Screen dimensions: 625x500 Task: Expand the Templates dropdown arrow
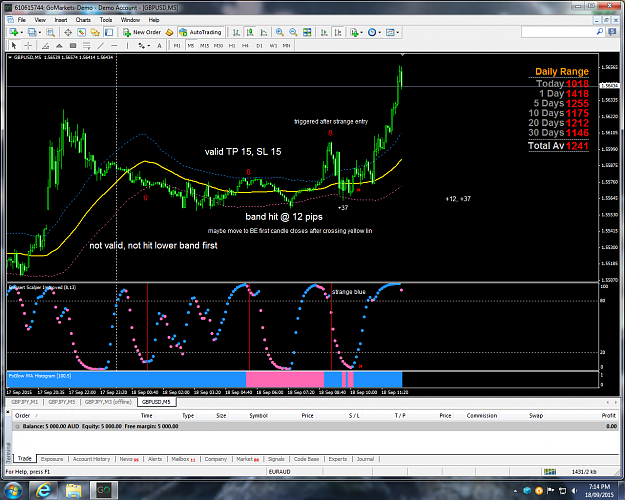click(398, 33)
